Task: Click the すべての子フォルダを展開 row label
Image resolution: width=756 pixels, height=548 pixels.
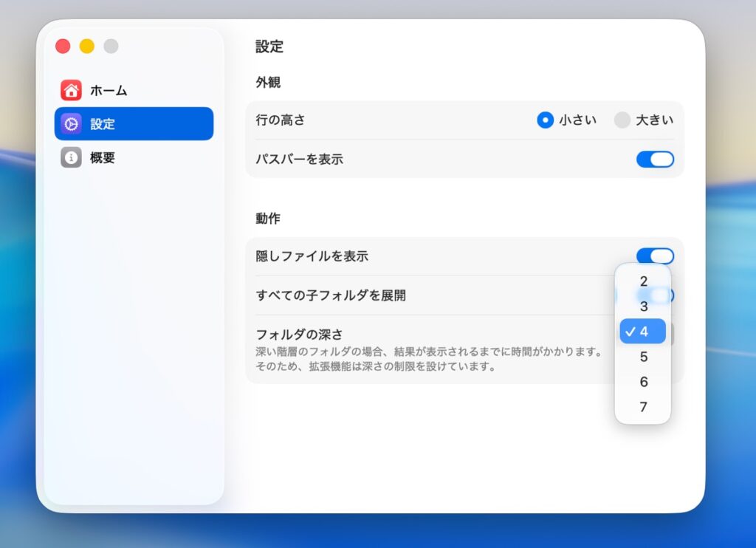Action: click(330, 295)
